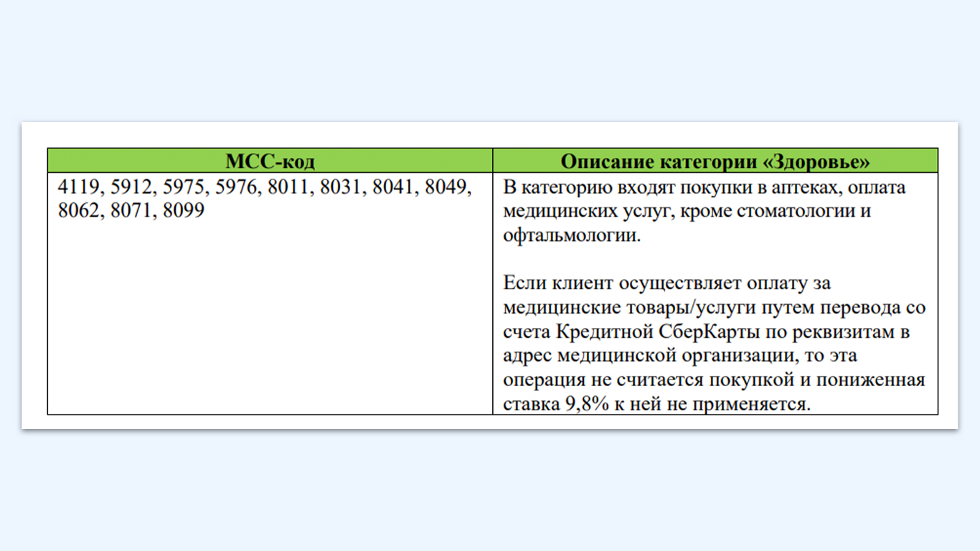Click the MCC code 8041
The width and height of the screenshot is (980, 551).
pos(394,188)
